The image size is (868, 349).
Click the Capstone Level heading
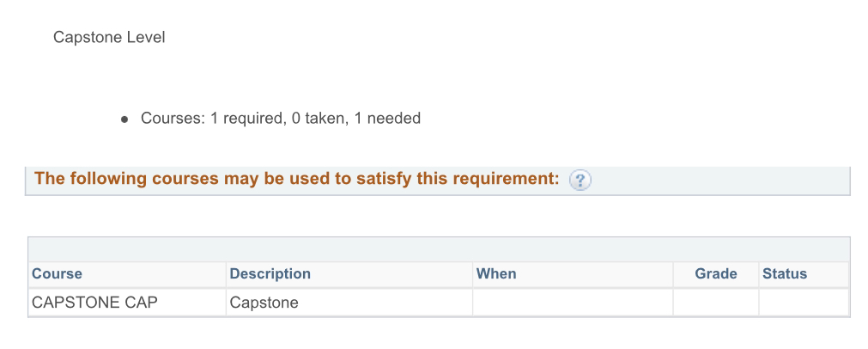pos(109,38)
